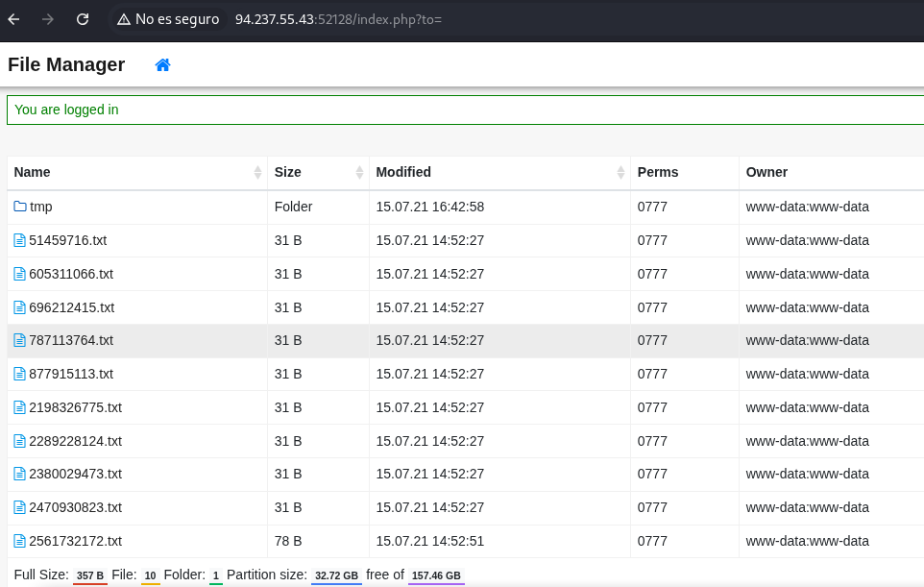Open file 2198326775.txt
Screen dimensions: 924x587
[x=75, y=407]
